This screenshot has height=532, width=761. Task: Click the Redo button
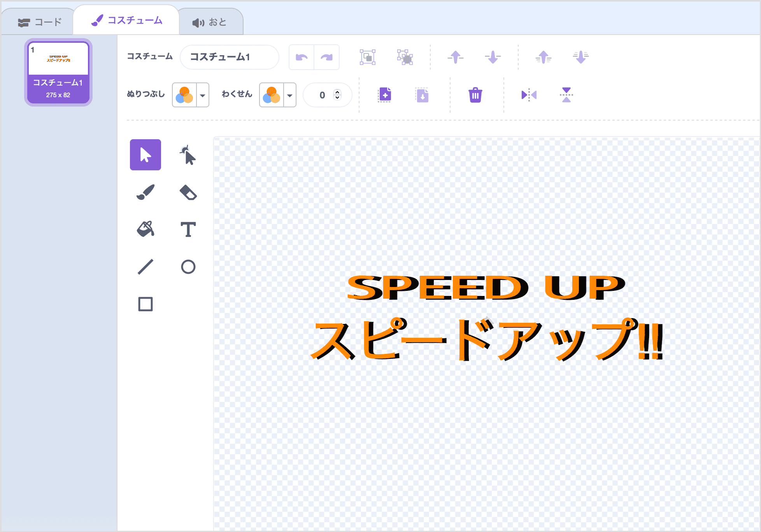pyautogui.click(x=327, y=57)
